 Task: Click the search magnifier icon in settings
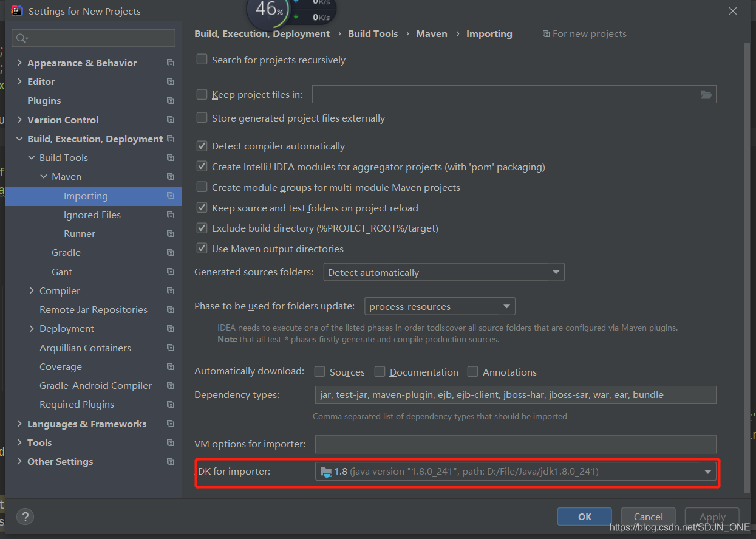[21, 38]
